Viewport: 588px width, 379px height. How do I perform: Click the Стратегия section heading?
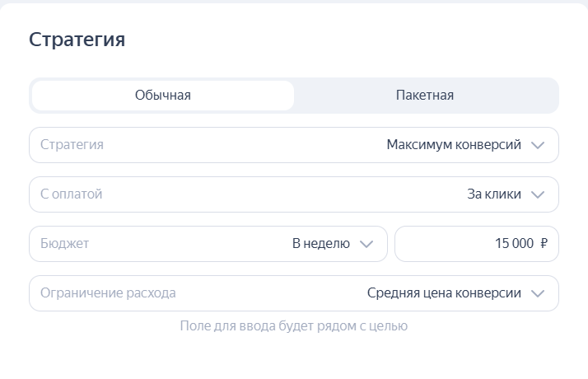(77, 40)
